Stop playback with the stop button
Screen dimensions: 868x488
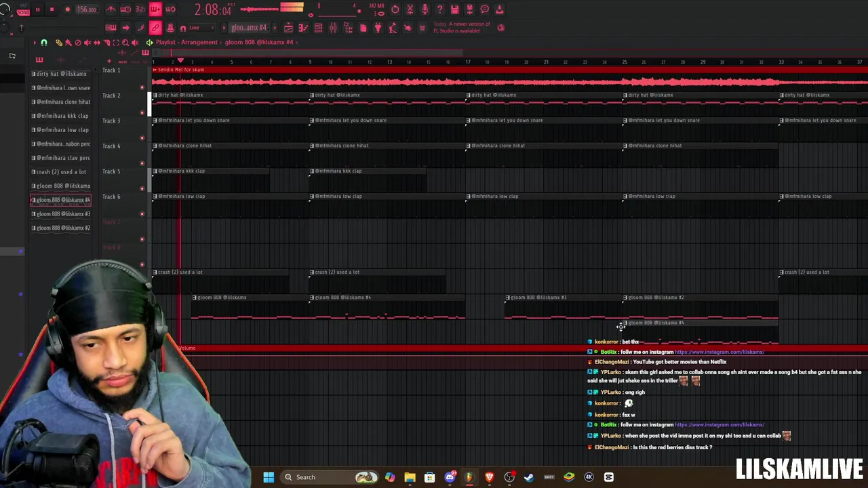click(52, 9)
